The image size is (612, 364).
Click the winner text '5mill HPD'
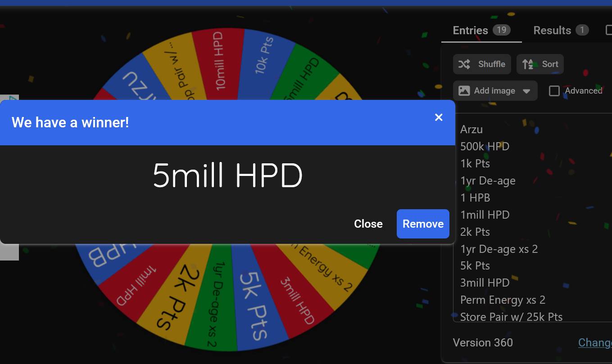(227, 175)
